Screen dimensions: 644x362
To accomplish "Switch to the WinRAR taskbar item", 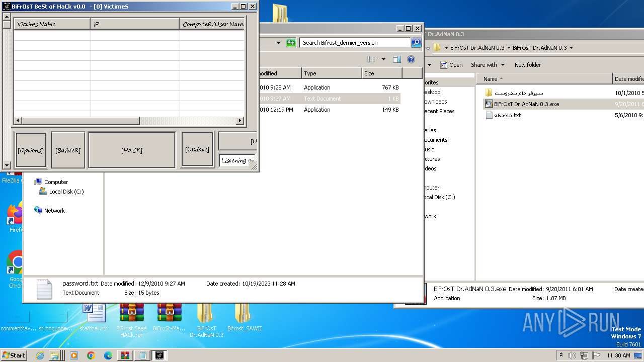I will coord(125,355).
